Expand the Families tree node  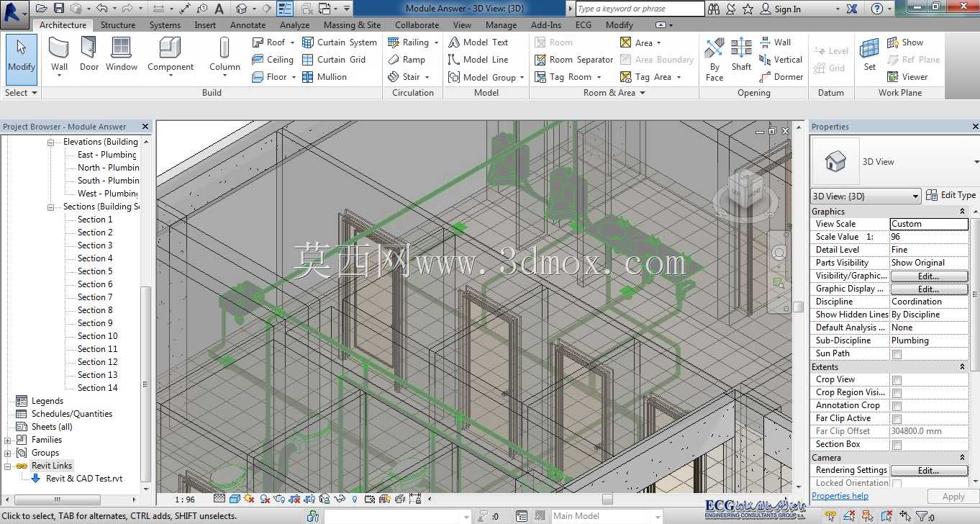click(x=8, y=441)
